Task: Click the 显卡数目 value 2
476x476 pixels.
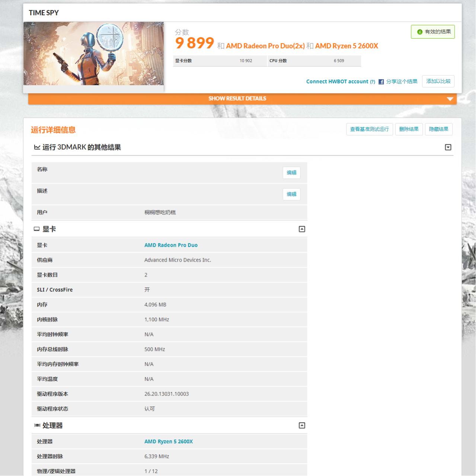Action: (x=146, y=275)
